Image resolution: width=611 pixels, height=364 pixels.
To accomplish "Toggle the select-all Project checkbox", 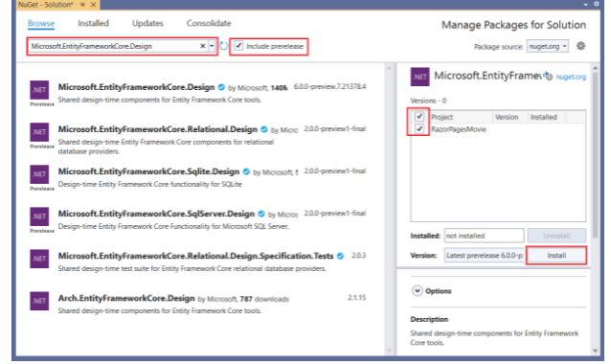I will [419, 116].
